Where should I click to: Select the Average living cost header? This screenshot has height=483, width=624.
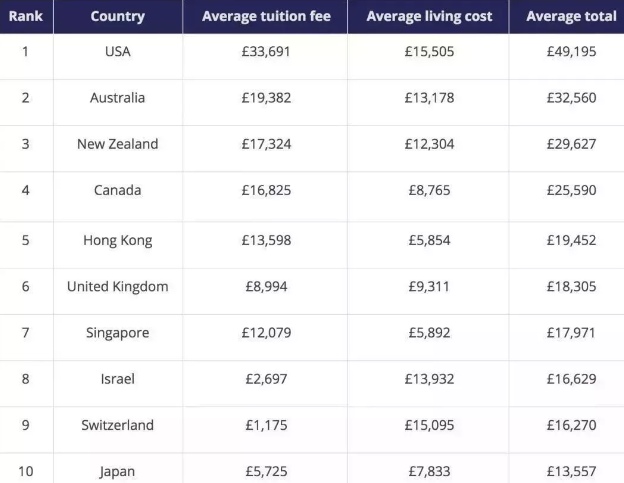(429, 16)
